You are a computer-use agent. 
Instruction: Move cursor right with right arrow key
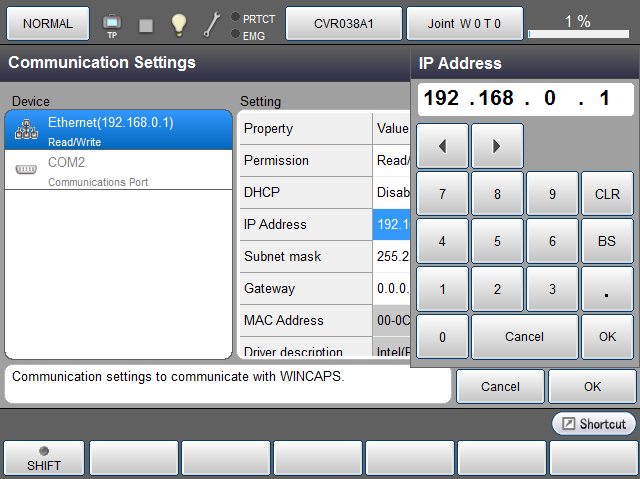[x=497, y=146]
